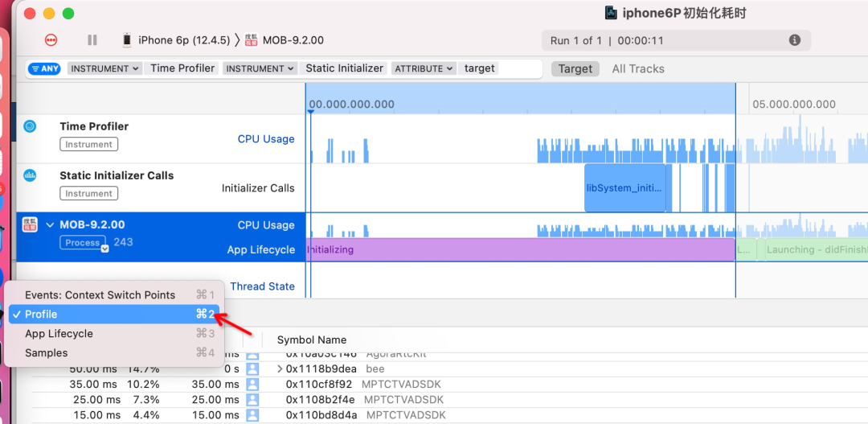This screenshot has width=868, height=424.
Task: Click the Time Profiler filter token
Action: (x=182, y=68)
